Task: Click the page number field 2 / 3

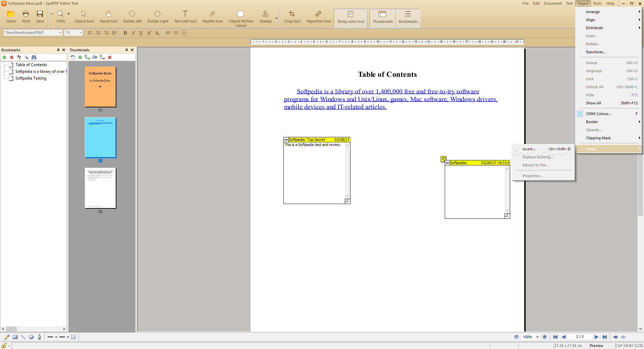Action: point(580,337)
